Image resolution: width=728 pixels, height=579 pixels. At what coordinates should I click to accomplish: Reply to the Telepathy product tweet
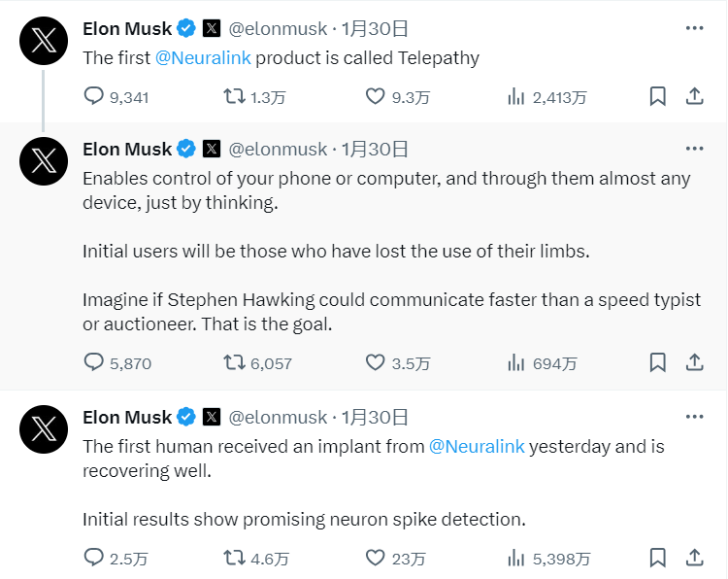click(x=94, y=96)
